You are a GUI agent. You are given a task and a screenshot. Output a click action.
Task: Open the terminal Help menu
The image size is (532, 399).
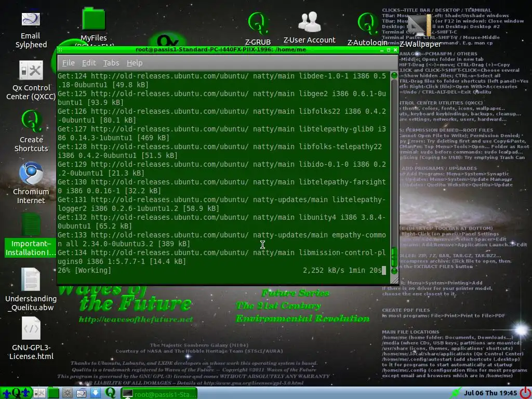coord(135,63)
